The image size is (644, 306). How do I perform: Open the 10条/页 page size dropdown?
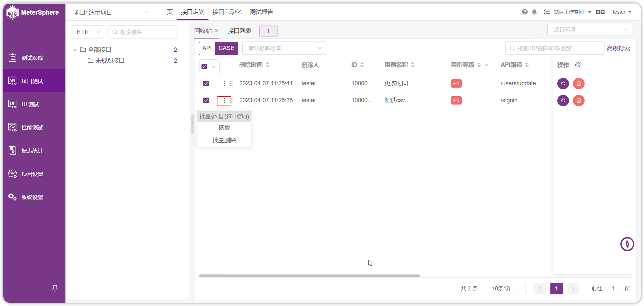click(505, 288)
